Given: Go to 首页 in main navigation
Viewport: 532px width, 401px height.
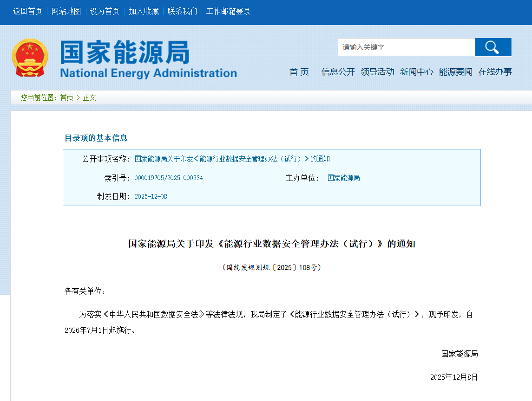Looking at the screenshot, I should (299, 72).
